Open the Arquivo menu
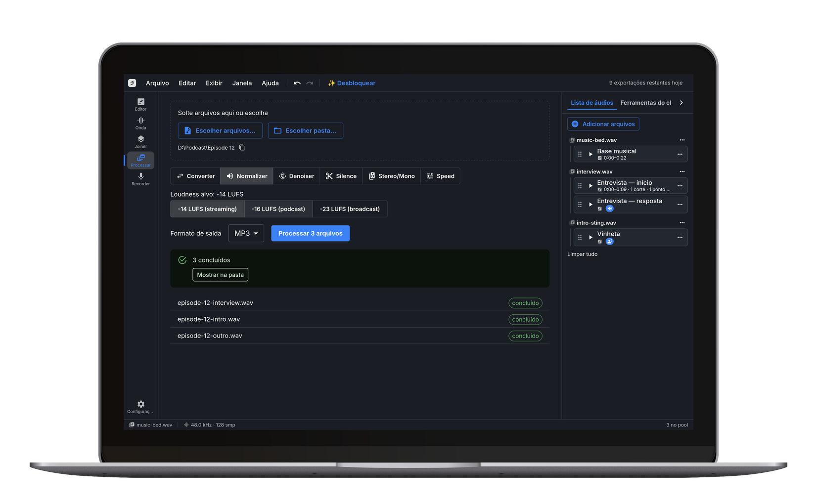 [x=157, y=83]
